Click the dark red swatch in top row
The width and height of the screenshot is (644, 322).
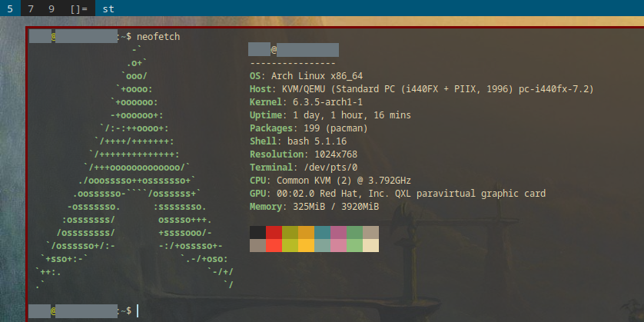tap(274, 232)
